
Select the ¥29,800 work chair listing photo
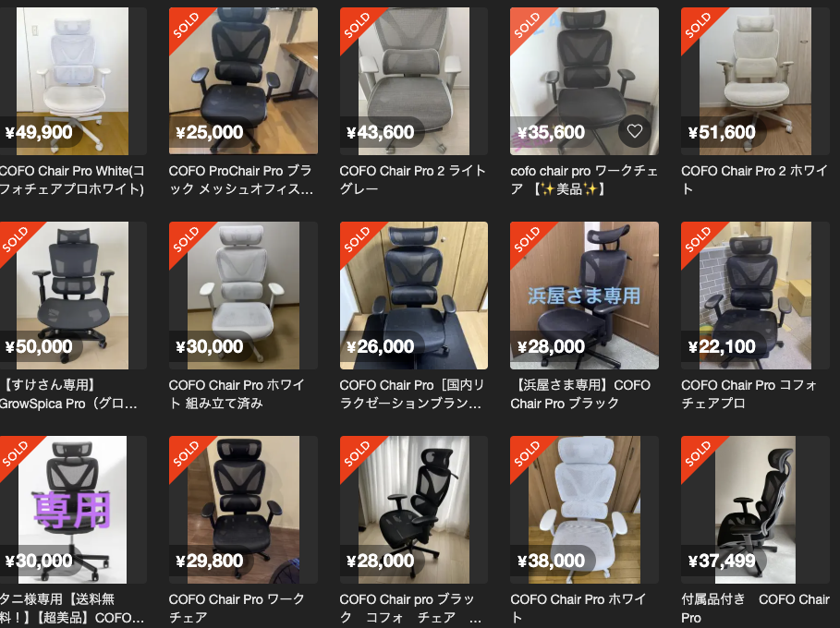(x=243, y=510)
